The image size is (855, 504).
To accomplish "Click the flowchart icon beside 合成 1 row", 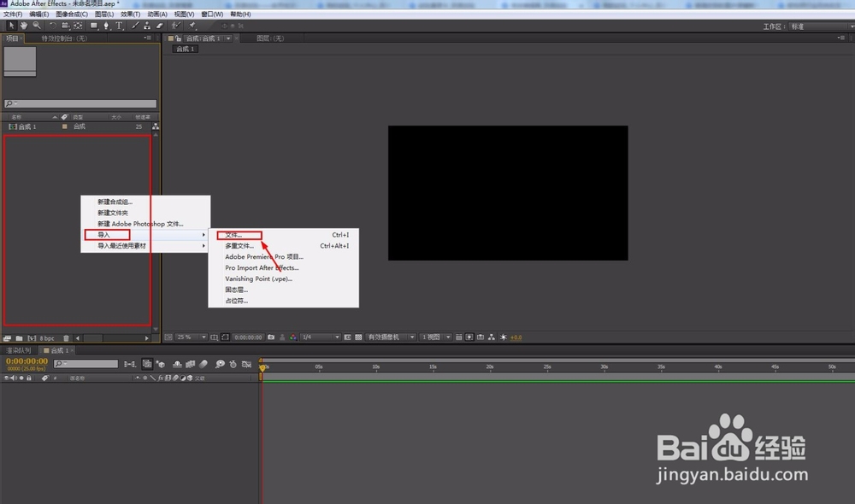I will point(156,126).
